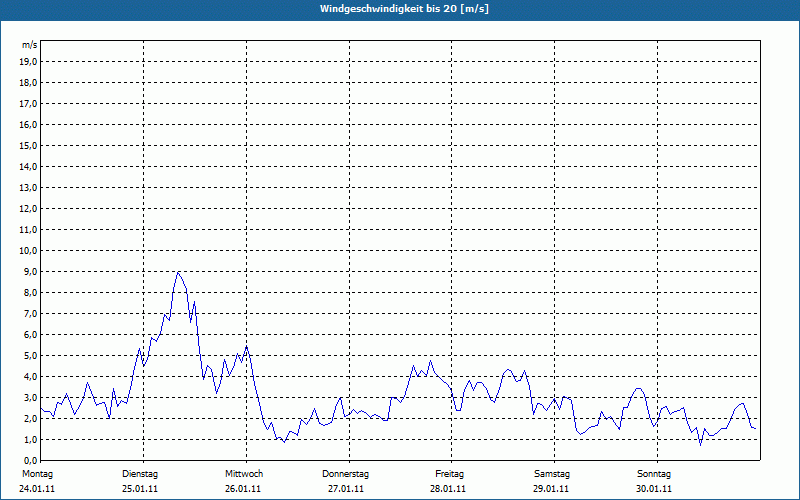Click the 14,0 axis value
This screenshot has width=800, height=500.
coord(29,167)
